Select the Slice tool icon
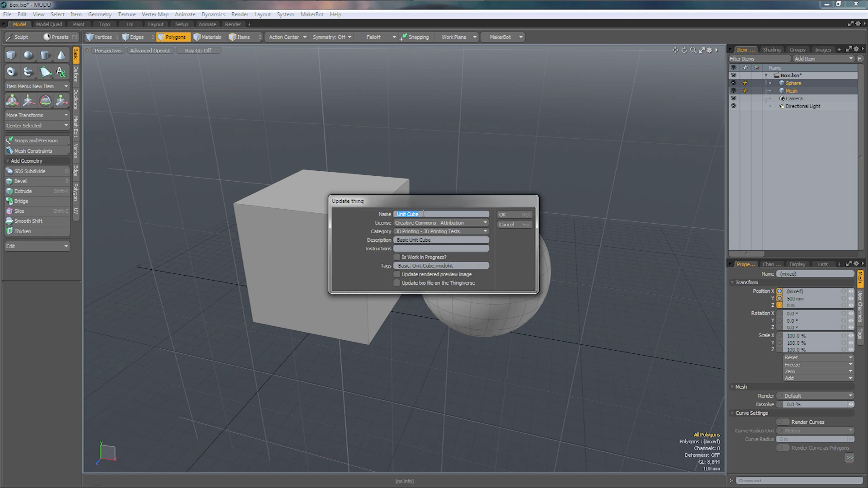This screenshot has width=868, height=488. click(9, 211)
